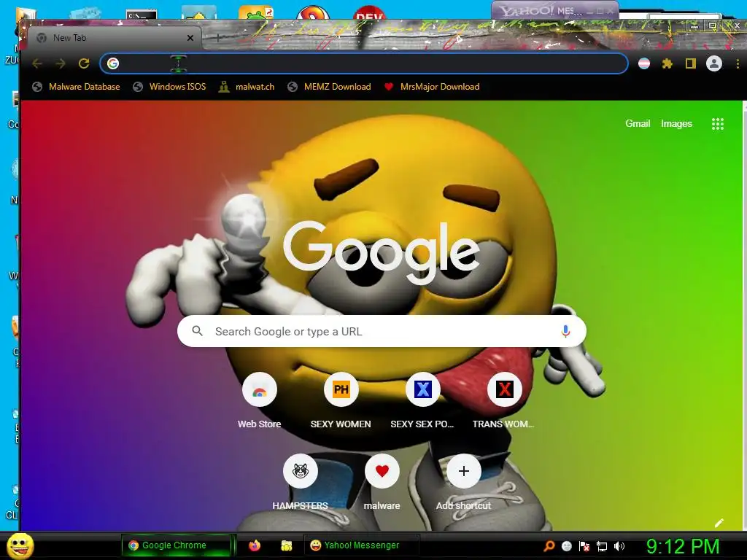The height and width of the screenshot is (560, 747).
Task: Open the MEMZ Download bookmark
Action: click(329, 87)
